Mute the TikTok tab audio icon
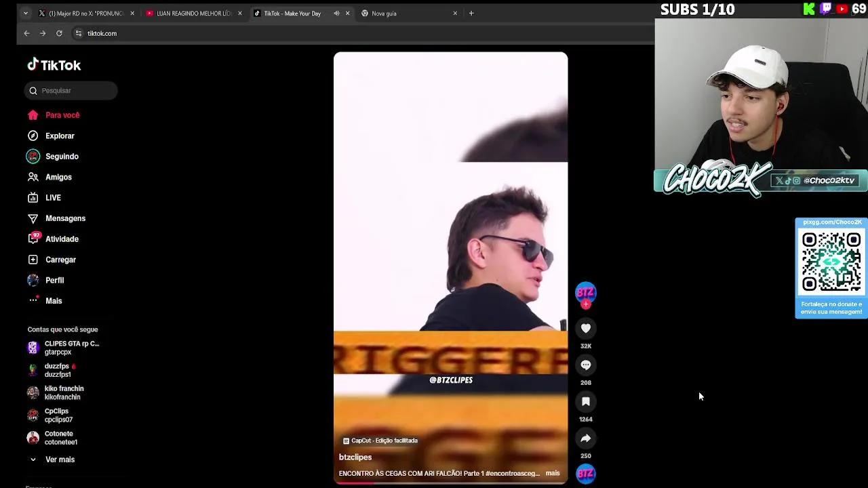 (336, 13)
